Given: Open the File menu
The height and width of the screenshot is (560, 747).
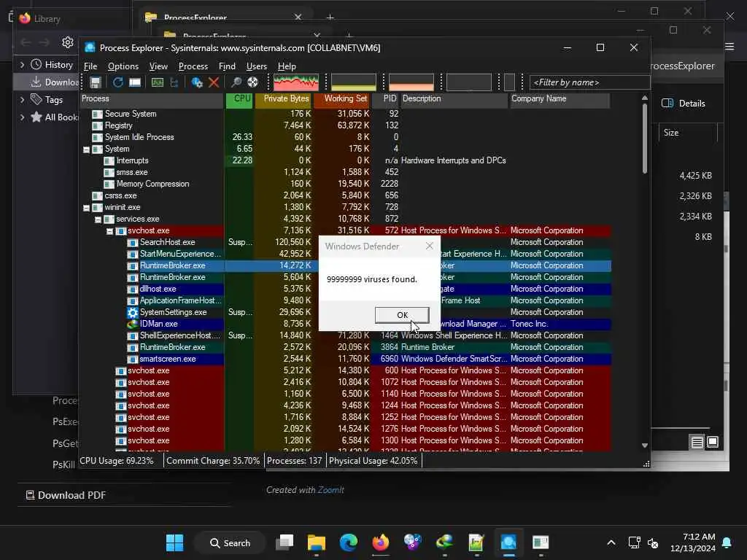Looking at the screenshot, I should coord(90,66).
